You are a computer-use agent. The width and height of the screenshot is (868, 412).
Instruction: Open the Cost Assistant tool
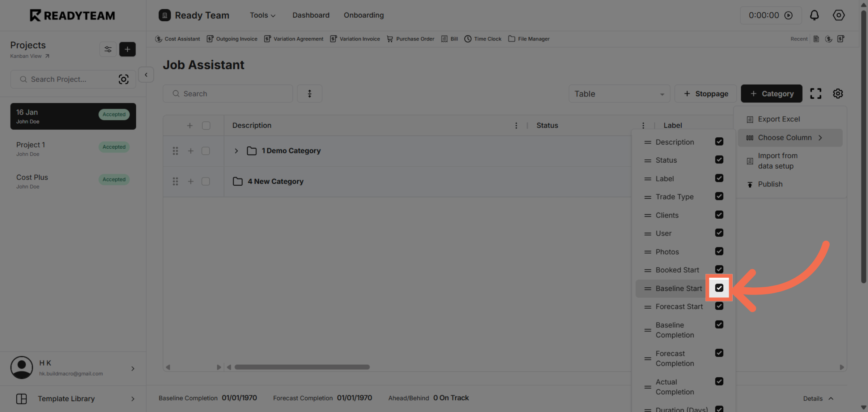(x=178, y=39)
